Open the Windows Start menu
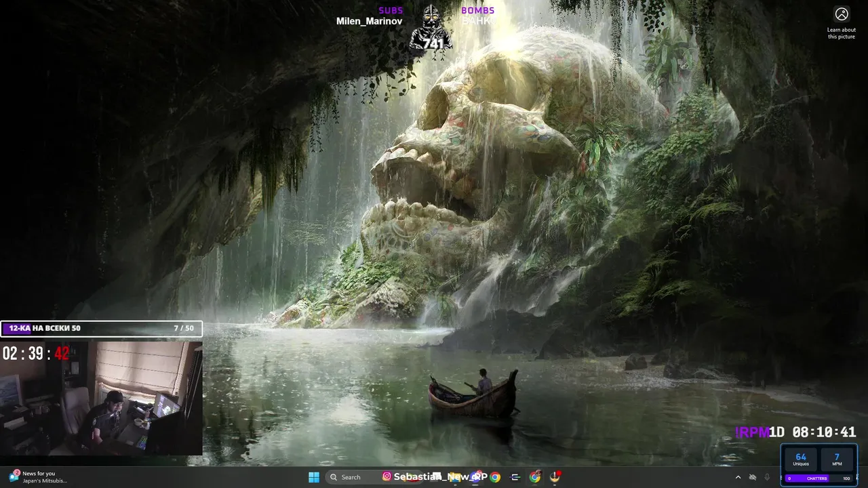 pos(314,477)
